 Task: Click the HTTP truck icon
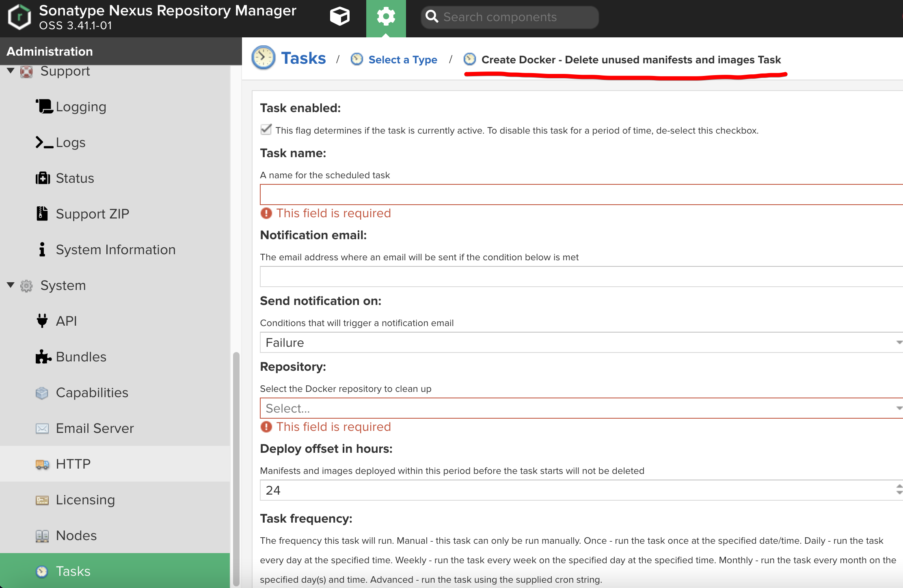point(42,464)
